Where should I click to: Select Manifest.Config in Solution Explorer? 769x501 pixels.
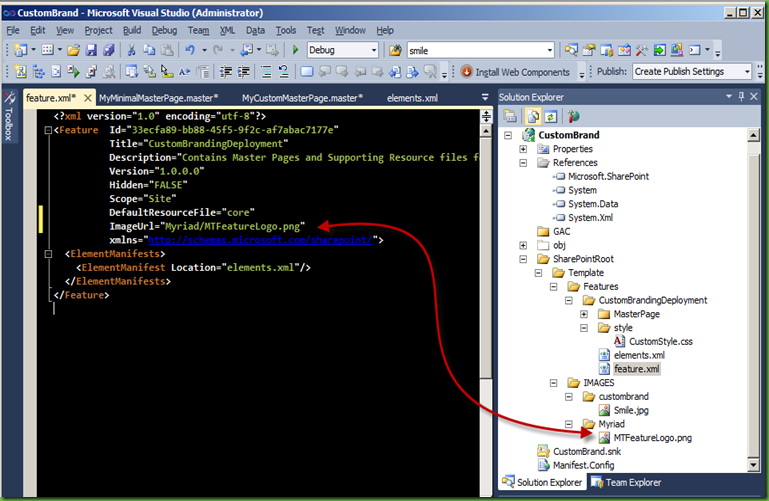(x=583, y=465)
